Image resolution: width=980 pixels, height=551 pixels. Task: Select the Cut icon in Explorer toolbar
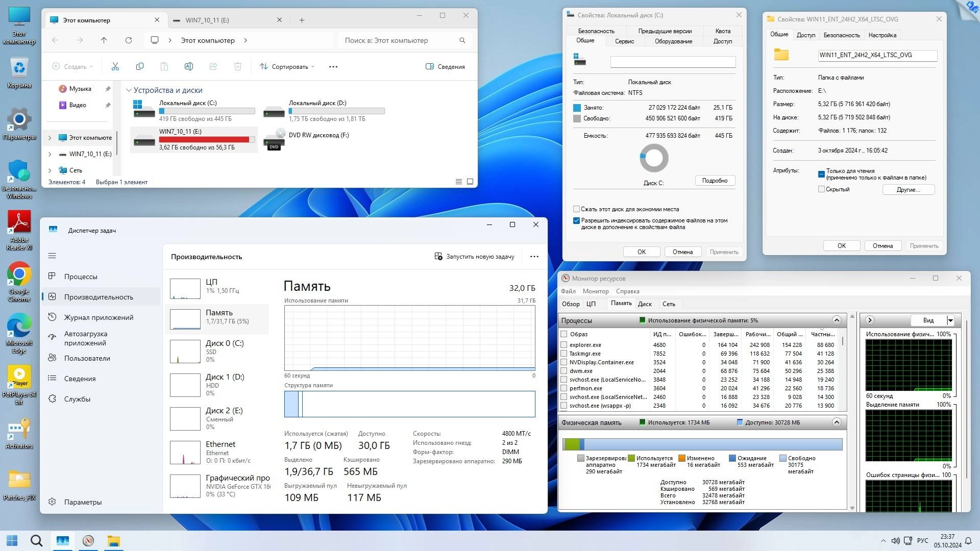(115, 66)
